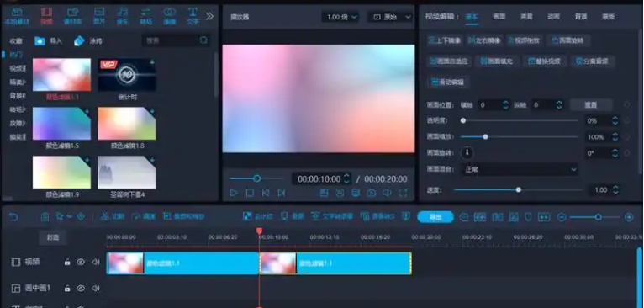The width and height of the screenshot is (644, 308).
Task: Take a snapshot with the camera icon
Action: click(372, 193)
